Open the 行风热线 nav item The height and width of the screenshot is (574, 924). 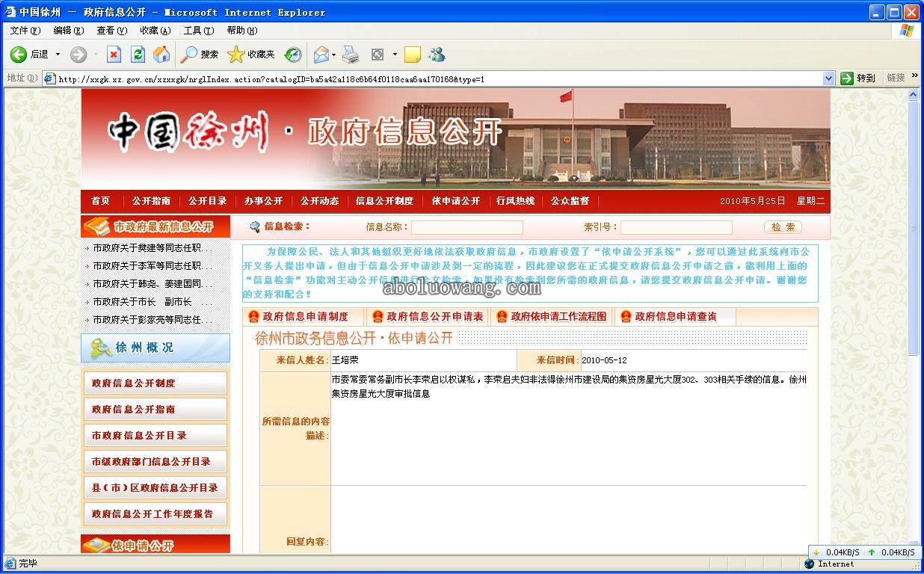pos(516,201)
